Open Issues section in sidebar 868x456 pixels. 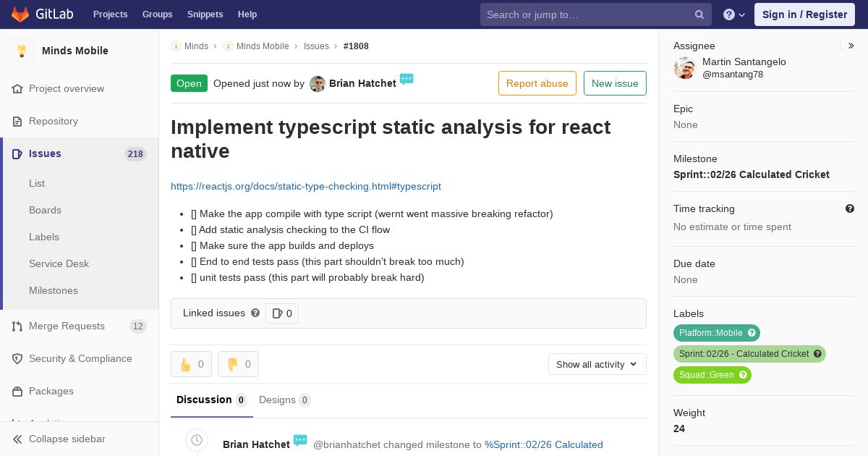(x=45, y=153)
